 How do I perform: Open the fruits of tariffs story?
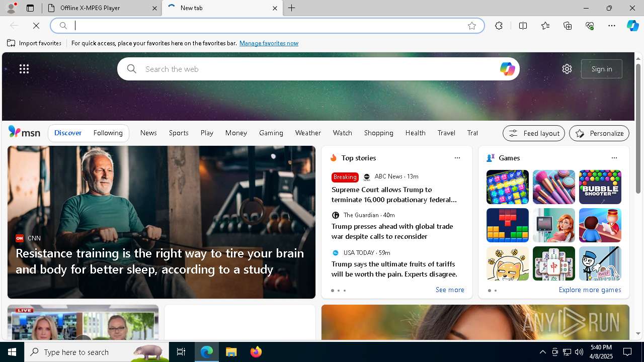click(394, 269)
